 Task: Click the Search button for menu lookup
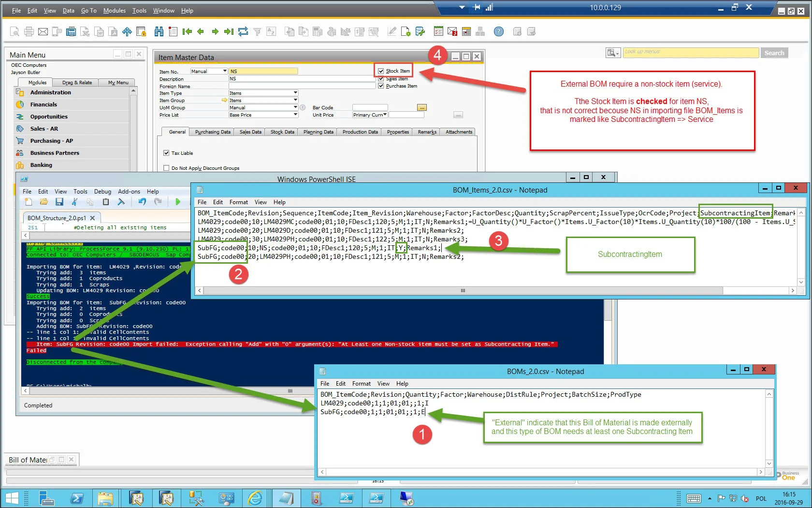(774, 53)
